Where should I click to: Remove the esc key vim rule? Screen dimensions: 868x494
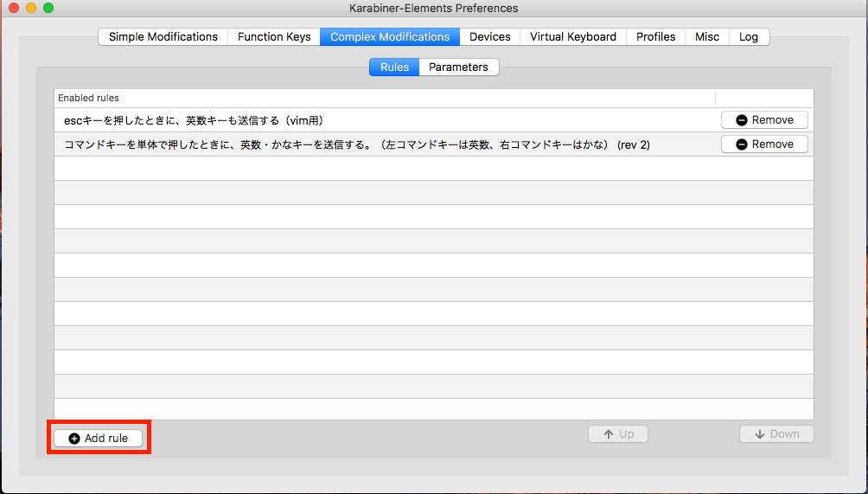pos(764,119)
